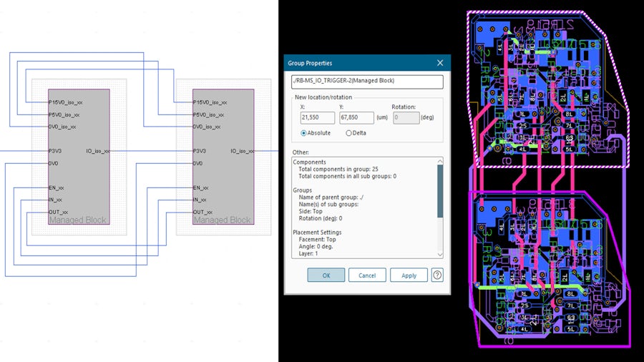Click scroll up arrow in Other list
The image size is (644, 362).
[x=440, y=161]
